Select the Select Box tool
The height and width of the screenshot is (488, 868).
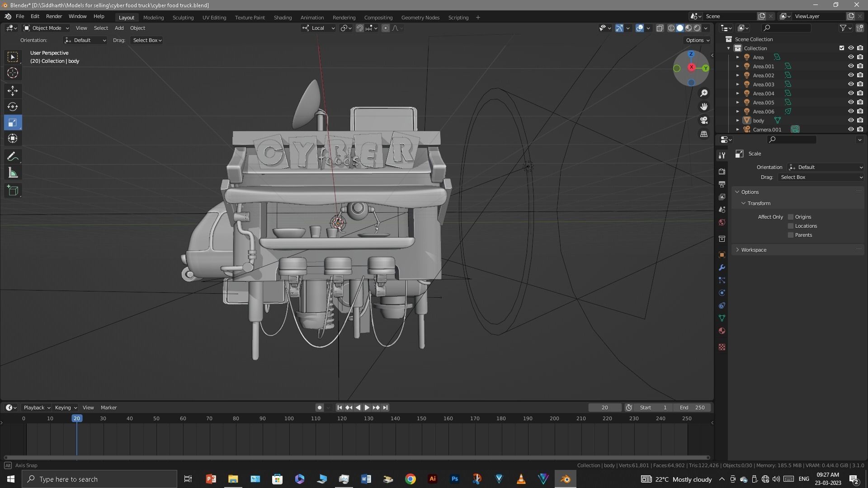13,57
